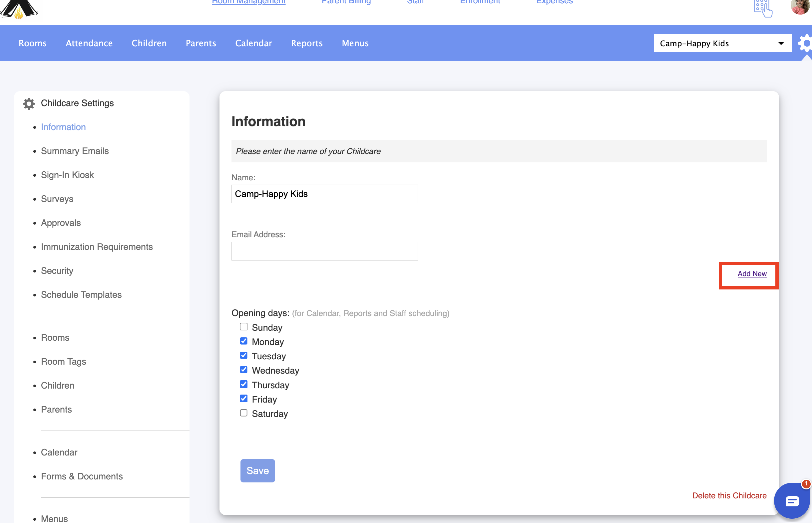Image resolution: width=812 pixels, height=523 pixels.
Task: Go to the Reports tab
Action: coord(307,43)
